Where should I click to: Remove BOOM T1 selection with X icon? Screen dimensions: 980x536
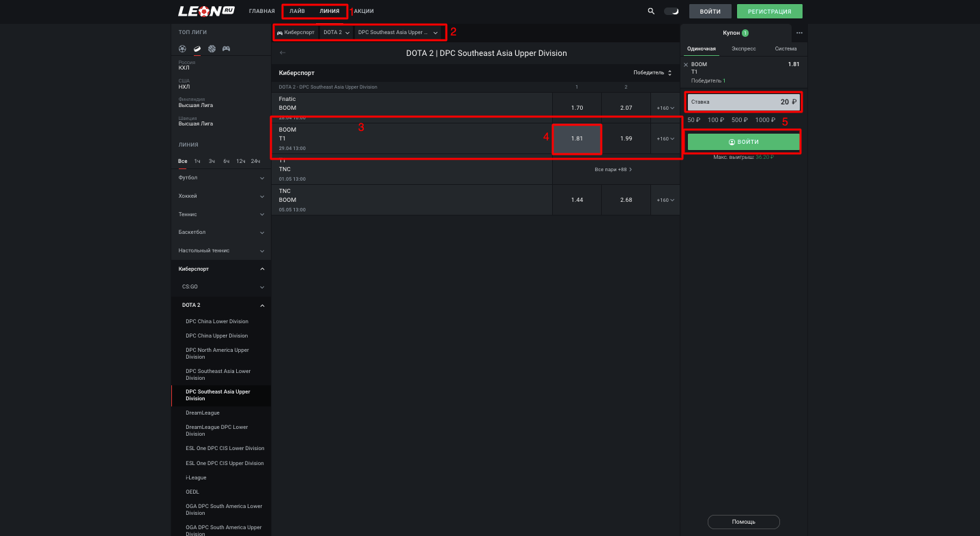pyautogui.click(x=686, y=65)
